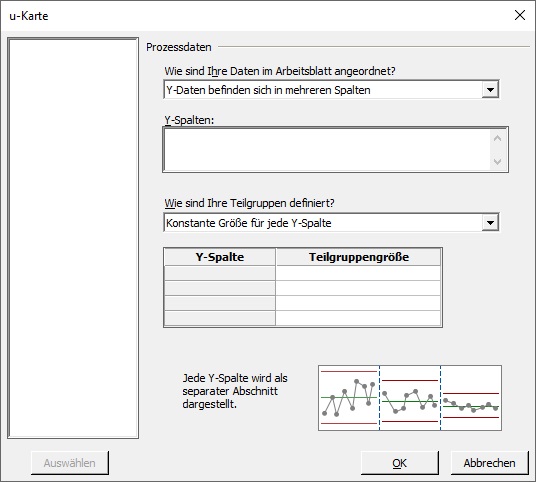Click the third Y-Spalte table cell

(x=220, y=303)
